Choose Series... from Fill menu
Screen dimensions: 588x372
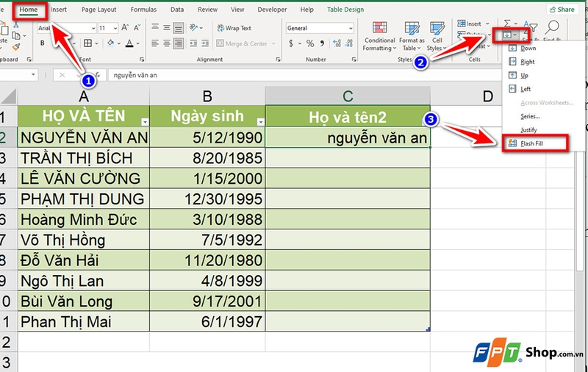pyautogui.click(x=530, y=116)
